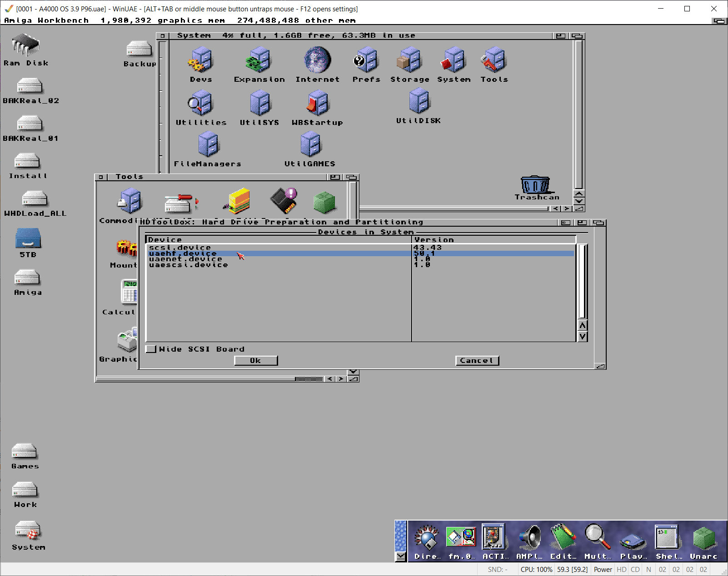Screen dimensions: 728x576
Task: Select the BAKReal_02 drive icon
Action: [30, 91]
